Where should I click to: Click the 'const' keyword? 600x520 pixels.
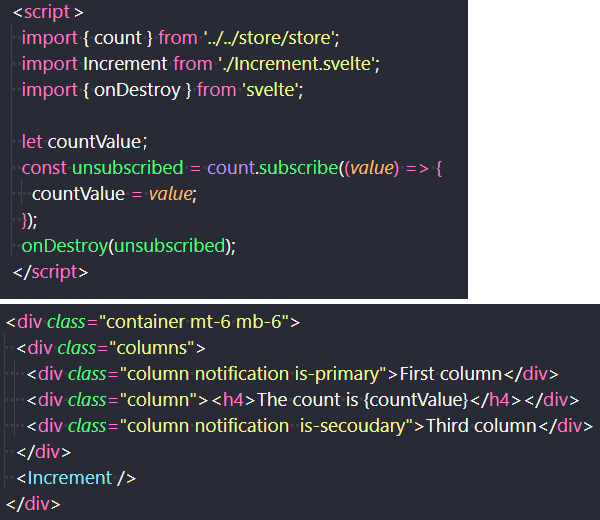[44, 168]
